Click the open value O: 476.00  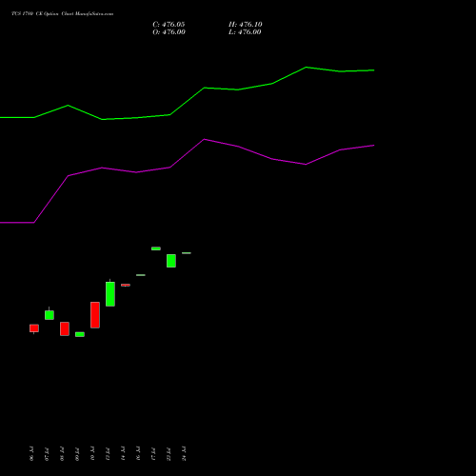[x=169, y=32]
